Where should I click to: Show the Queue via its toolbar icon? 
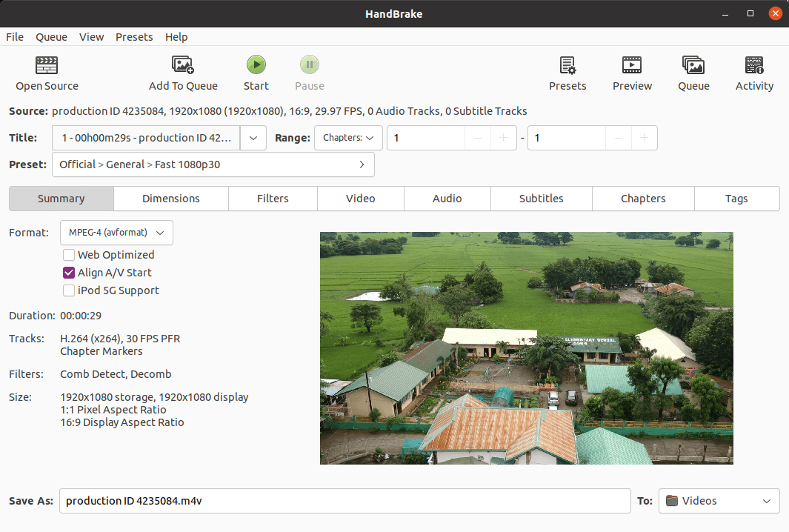coord(693,65)
